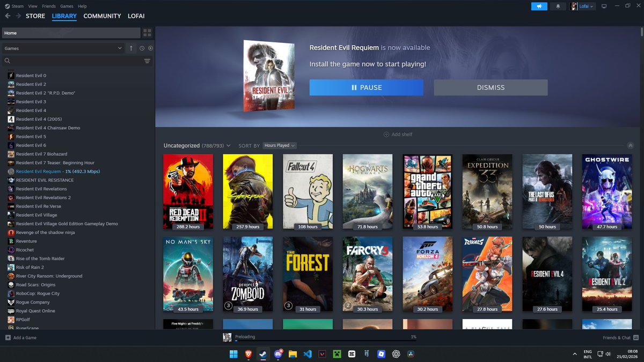Open Windows Start button on taskbar
Viewport: 644px width, 362px height.
tap(234, 354)
